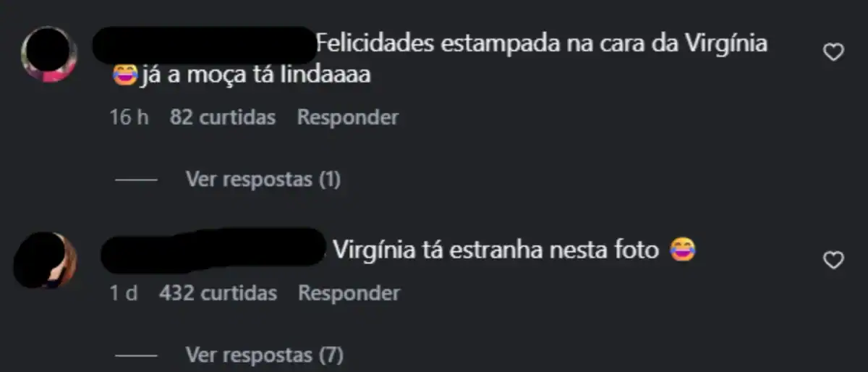
Task: Click laughing emoji after 'nesta foto'
Action: click(x=683, y=250)
